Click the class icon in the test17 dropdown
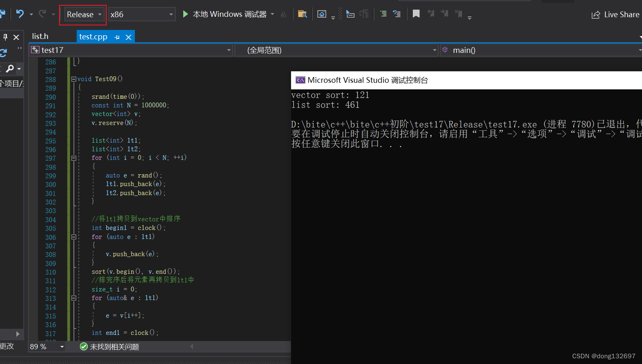Viewport: 642px width, 364px height. click(x=35, y=50)
